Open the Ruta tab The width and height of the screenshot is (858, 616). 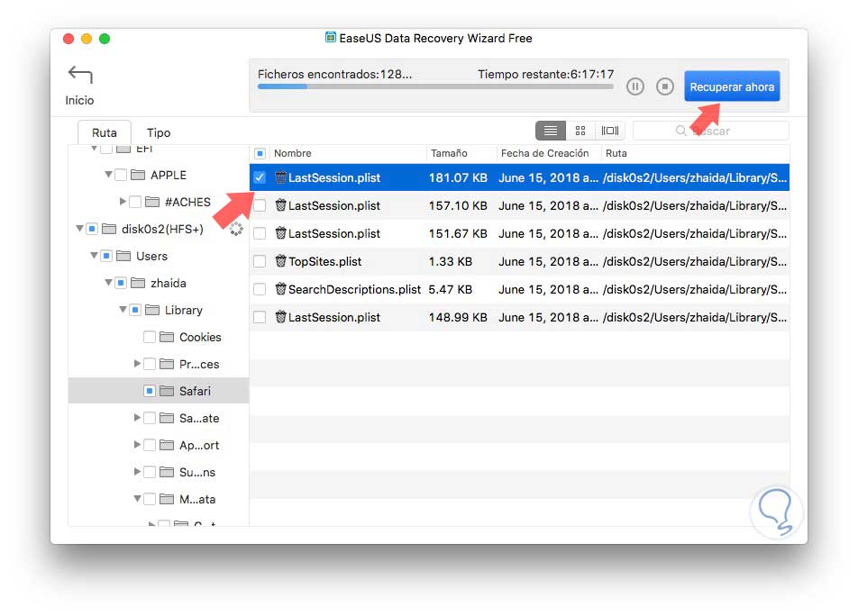[x=104, y=132]
